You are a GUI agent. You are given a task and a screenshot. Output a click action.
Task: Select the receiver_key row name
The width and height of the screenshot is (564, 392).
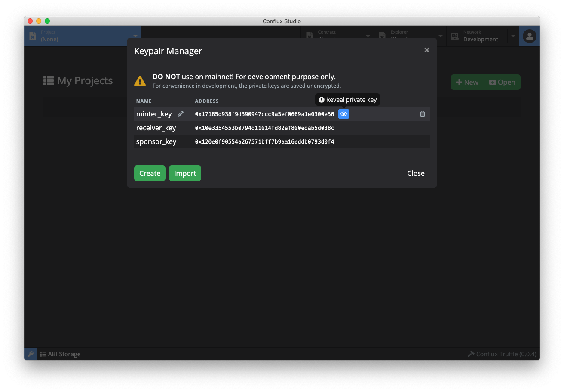point(156,128)
